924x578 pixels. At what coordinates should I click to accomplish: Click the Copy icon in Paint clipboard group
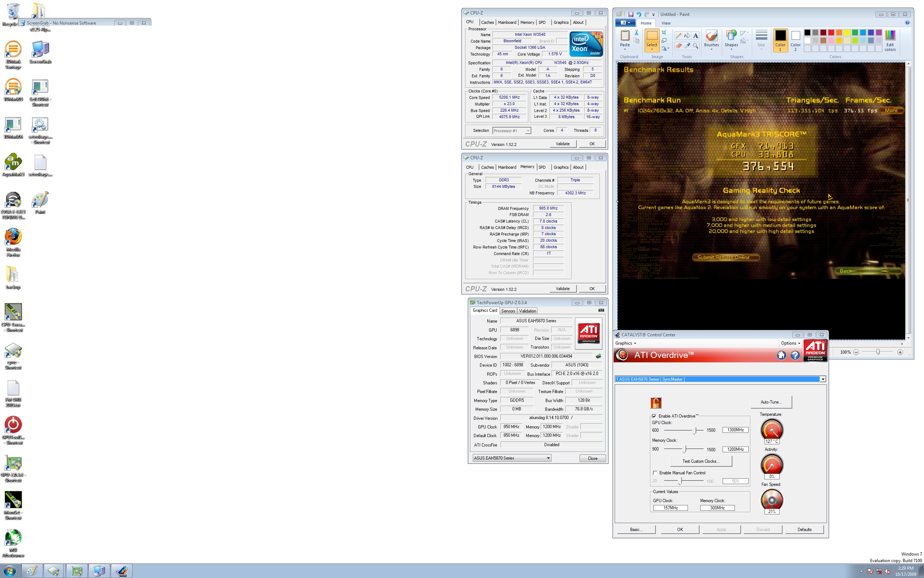pos(636,40)
